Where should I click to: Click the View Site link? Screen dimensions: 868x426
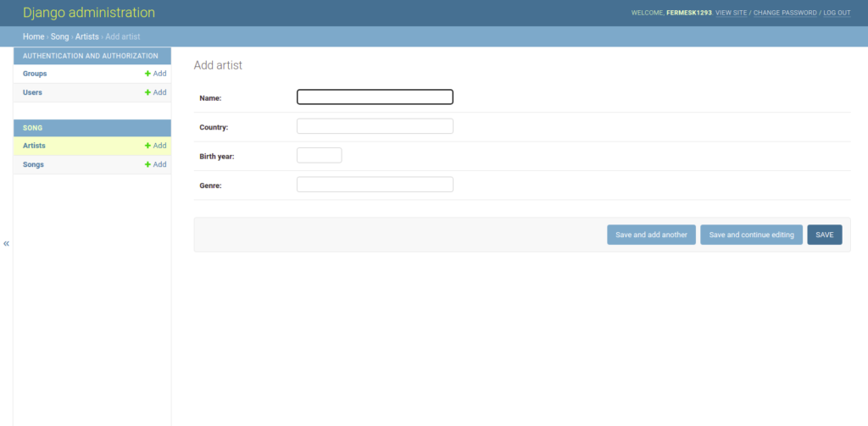pos(732,13)
